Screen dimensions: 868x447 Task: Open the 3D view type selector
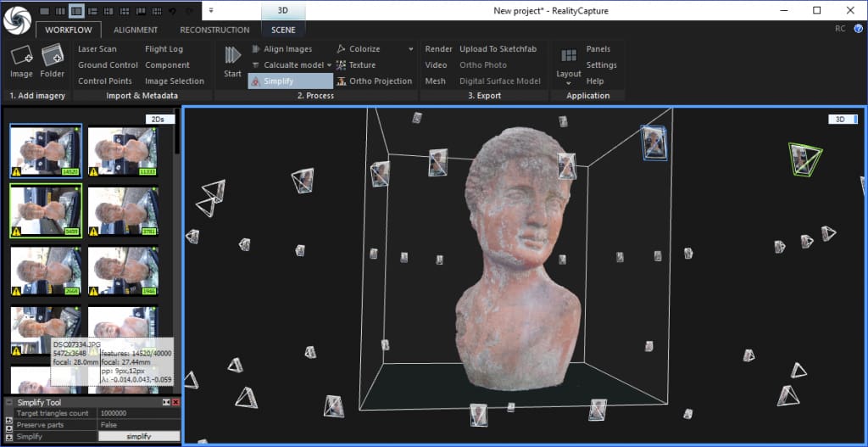[843, 119]
